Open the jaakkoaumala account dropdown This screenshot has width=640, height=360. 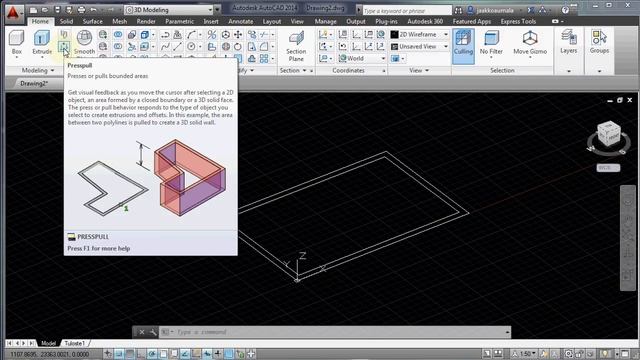coord(495,10)
